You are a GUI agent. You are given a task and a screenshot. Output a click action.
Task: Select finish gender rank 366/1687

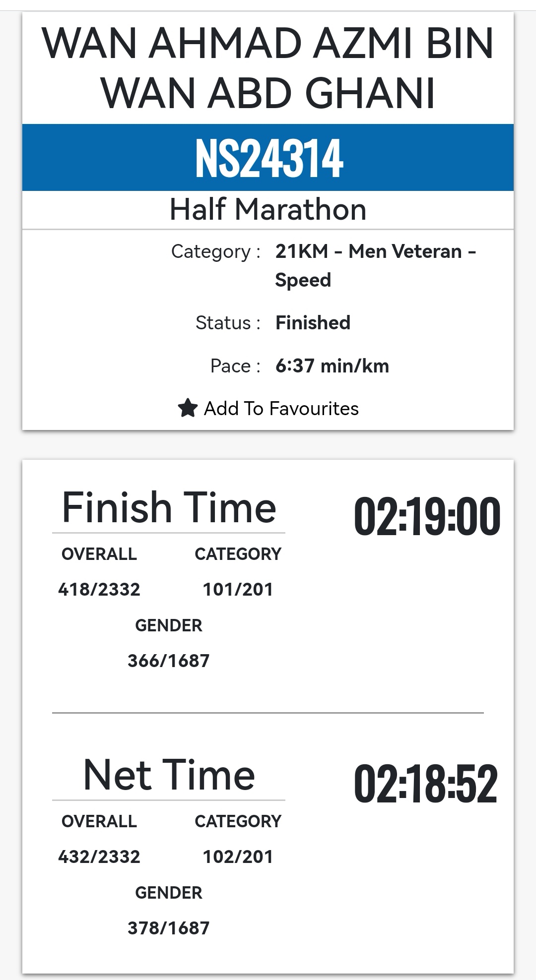point(169,661)
